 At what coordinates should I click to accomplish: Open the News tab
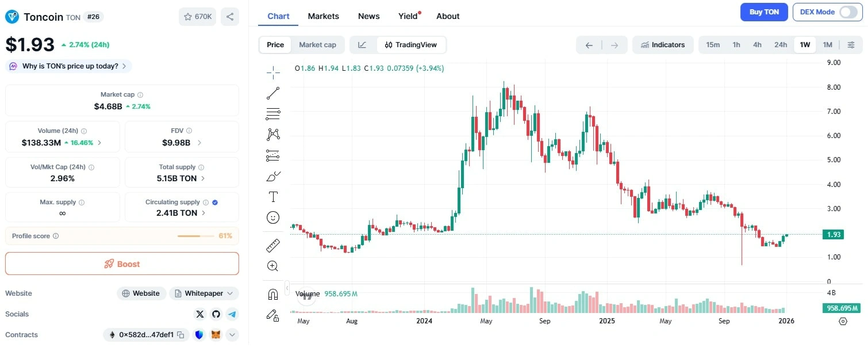tap(369, 16)
